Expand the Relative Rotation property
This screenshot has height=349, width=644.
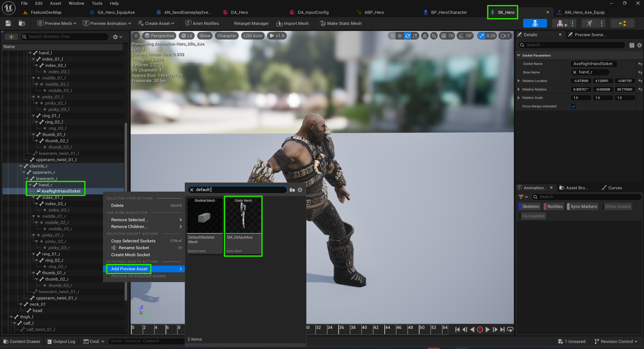pyautogui.click(x=518, y=90)
